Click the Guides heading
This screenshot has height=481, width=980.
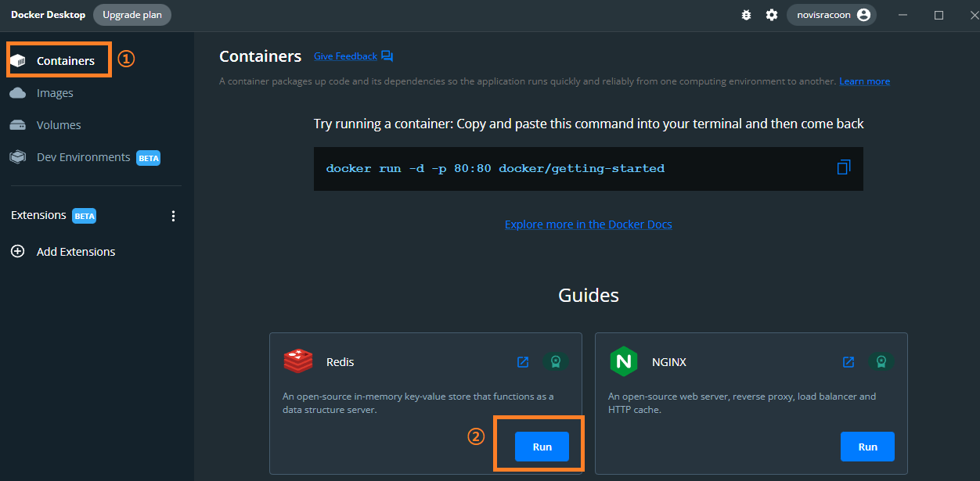pos(589,295)
